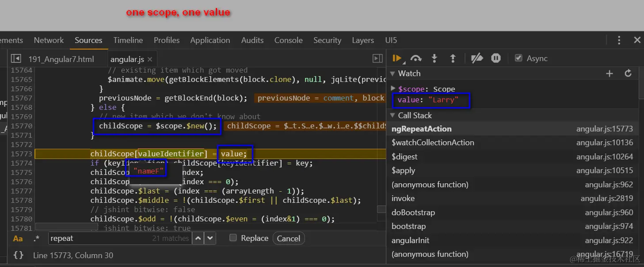Select angularInit call stack frame
Viewport: 644px width, 267px height.
512,240
